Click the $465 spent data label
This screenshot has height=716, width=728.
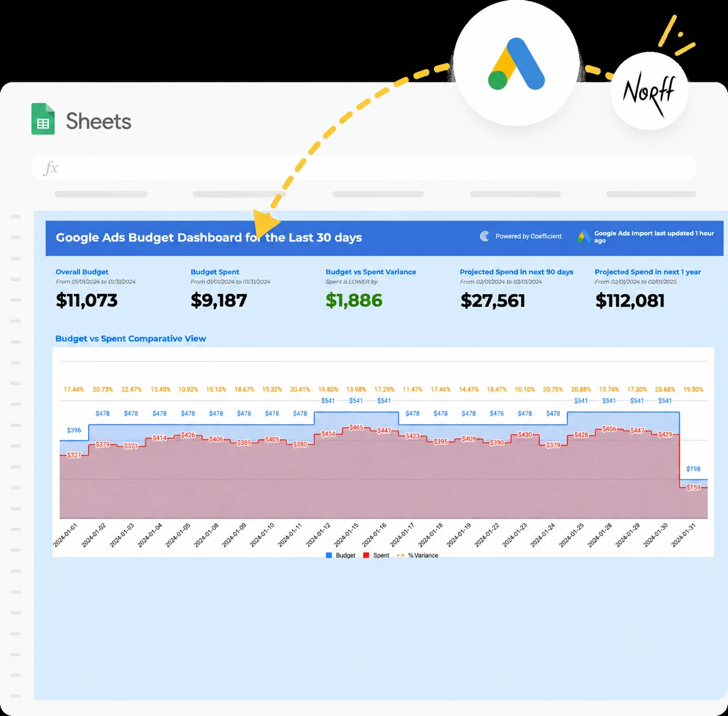pyautogui.click(x=357, y=428)
